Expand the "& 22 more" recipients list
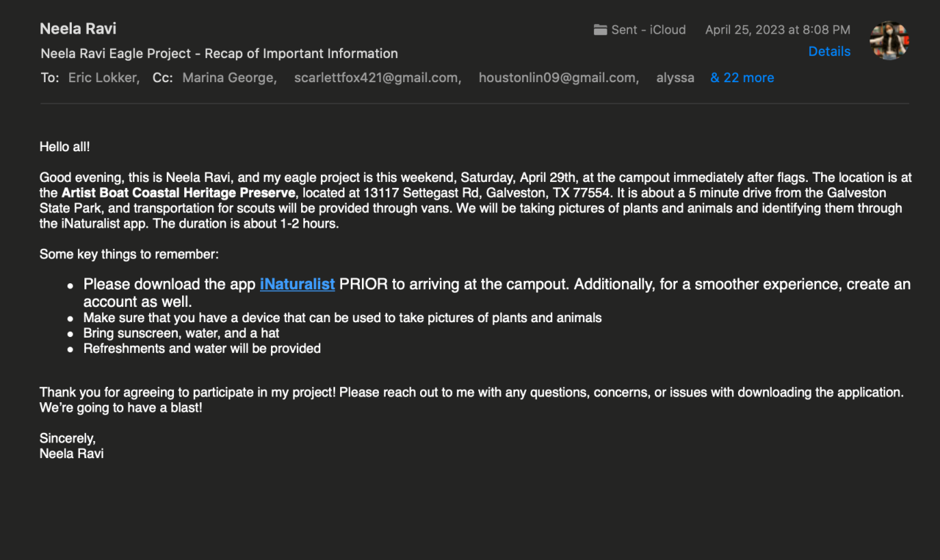This screenshot has width=940, height=560. 742,78
